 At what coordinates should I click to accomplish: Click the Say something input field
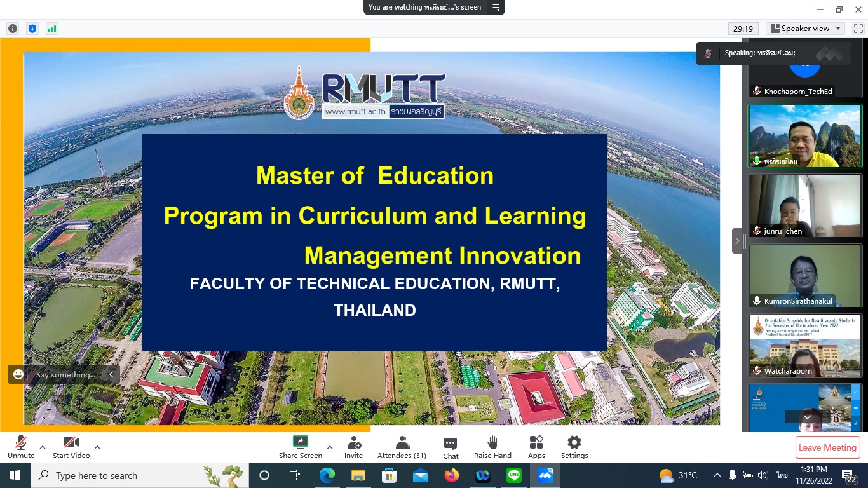point(67,375)
